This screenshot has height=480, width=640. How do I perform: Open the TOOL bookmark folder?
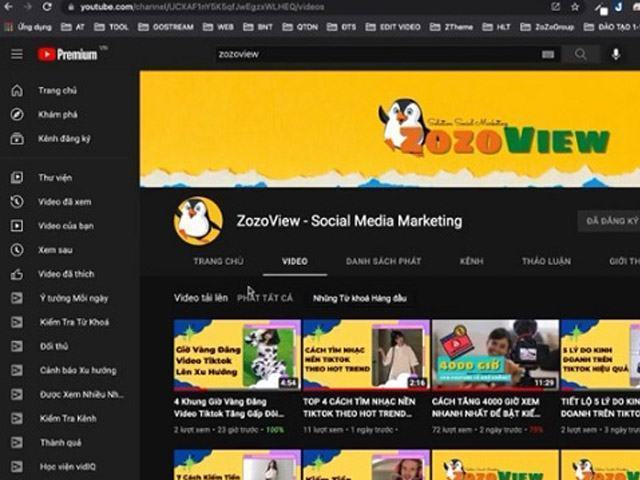click(x=111, y=27)
